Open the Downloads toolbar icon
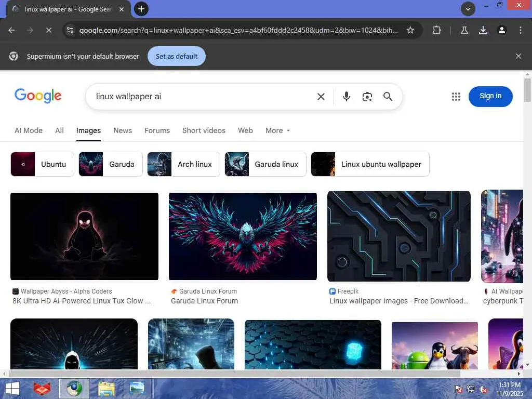Viewport: 532px width, 399px height. click(x=483, y=30)
